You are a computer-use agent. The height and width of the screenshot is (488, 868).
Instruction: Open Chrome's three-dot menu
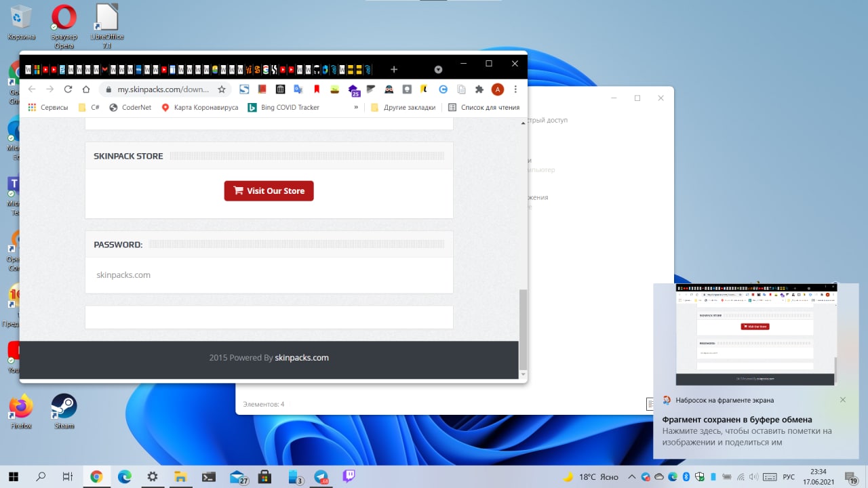coord(515,89)
